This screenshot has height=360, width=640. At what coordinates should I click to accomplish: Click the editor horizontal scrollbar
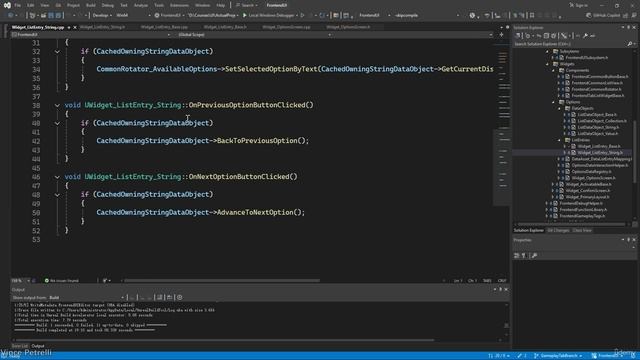pos(222,281)
